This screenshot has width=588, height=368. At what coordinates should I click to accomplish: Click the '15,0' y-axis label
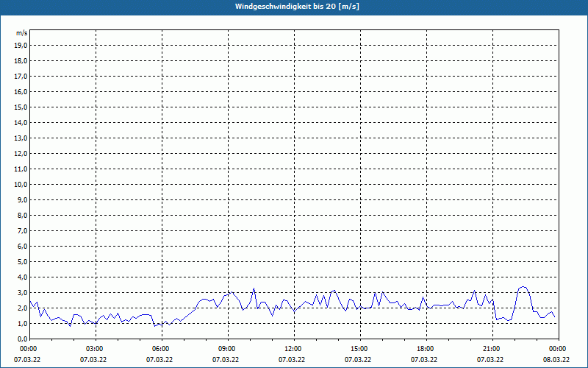click(x=21, y=107)
